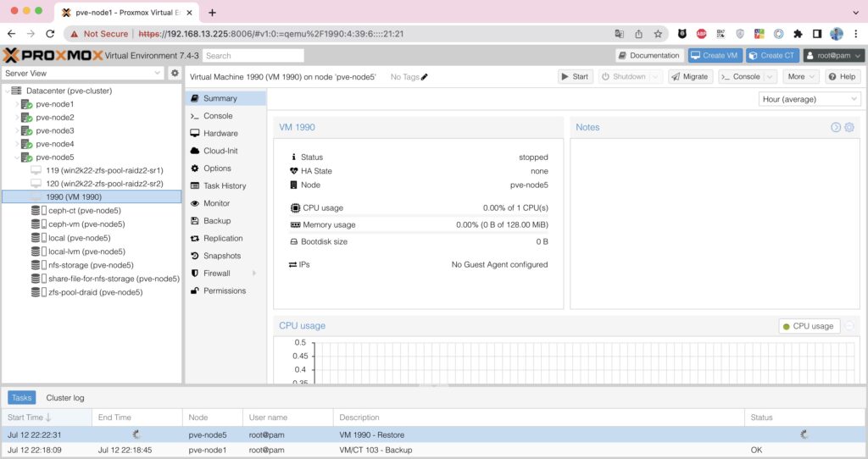
Task: Click the VM/CT 103 - Backup task row
Action: pyautogui.click(x=433, y=451)
